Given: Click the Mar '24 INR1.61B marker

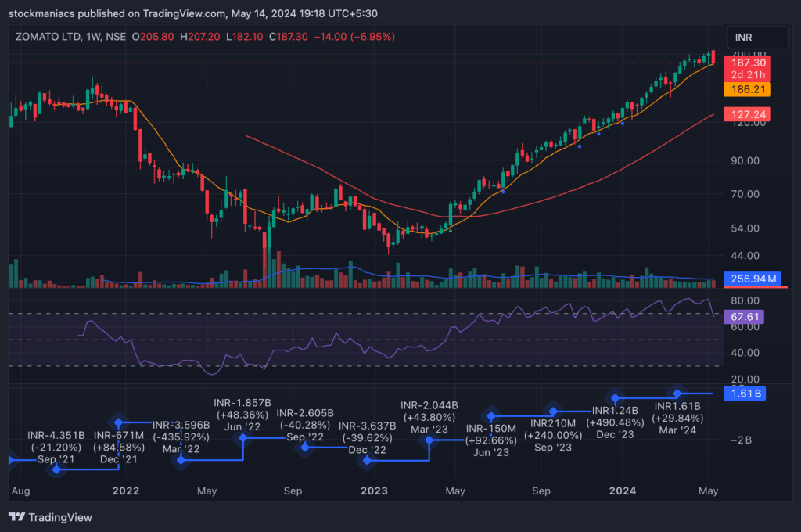Looking at the screenshot, I should [677, 394].
